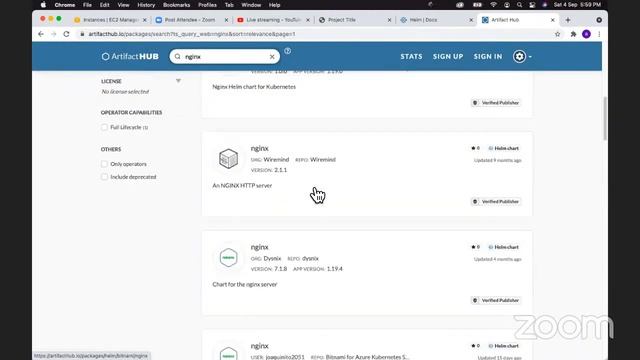The width and height of the screenshot is (640, 360).
Task: Switch to the Helm Docs tab
Action: point(435,20)
